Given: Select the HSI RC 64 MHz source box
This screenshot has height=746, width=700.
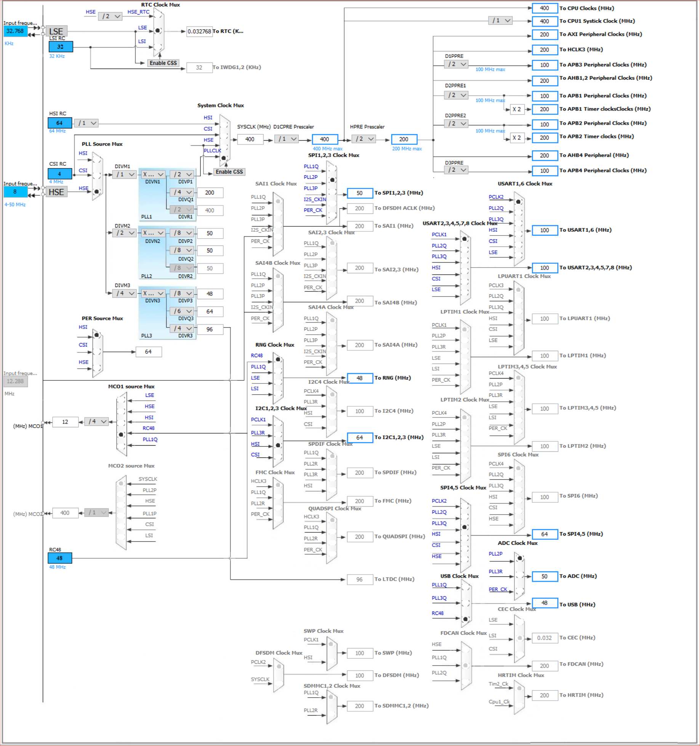Looking at the screenshot, I should (59, 123).
